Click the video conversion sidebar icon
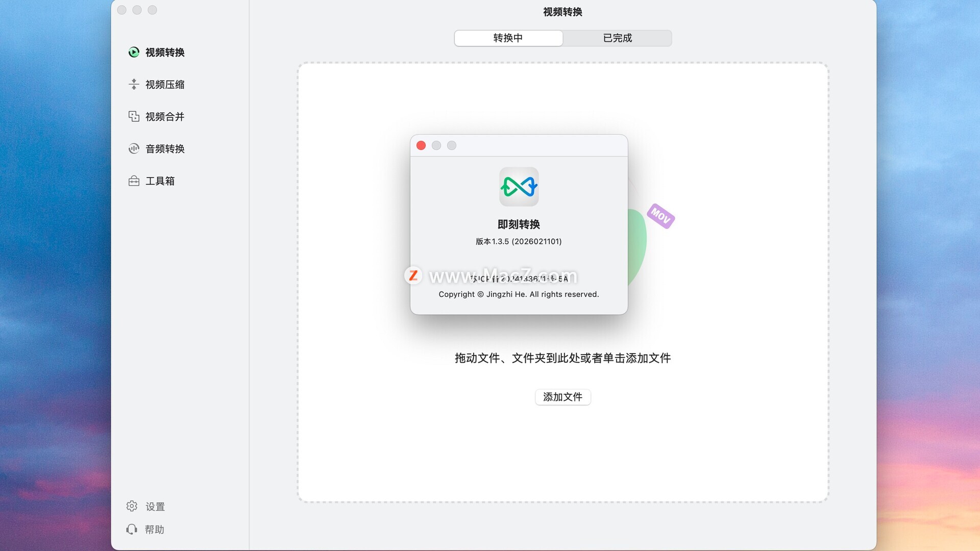Viewport: 980px width, 551px height. click(134, 52)
